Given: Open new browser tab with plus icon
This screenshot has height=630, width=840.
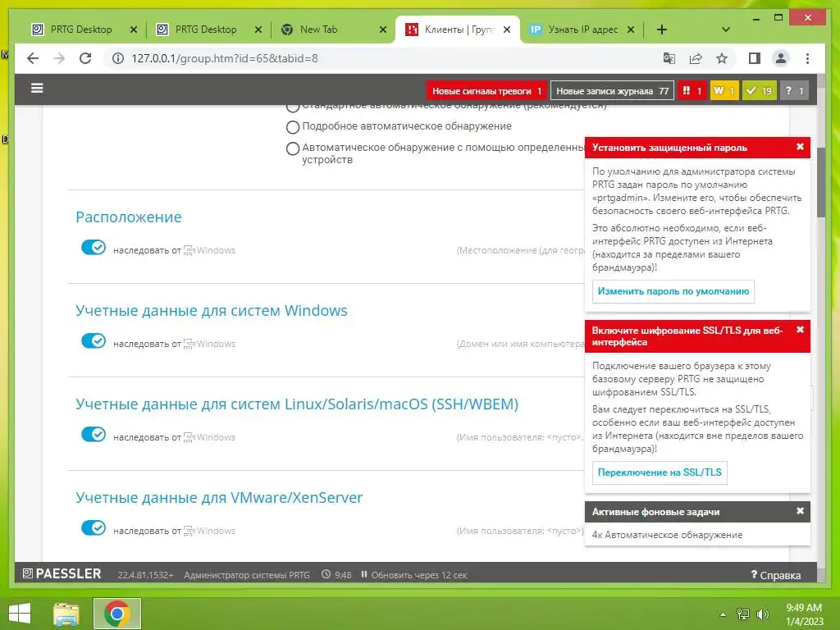Looking at the screenshot, I should click(662, 30).
